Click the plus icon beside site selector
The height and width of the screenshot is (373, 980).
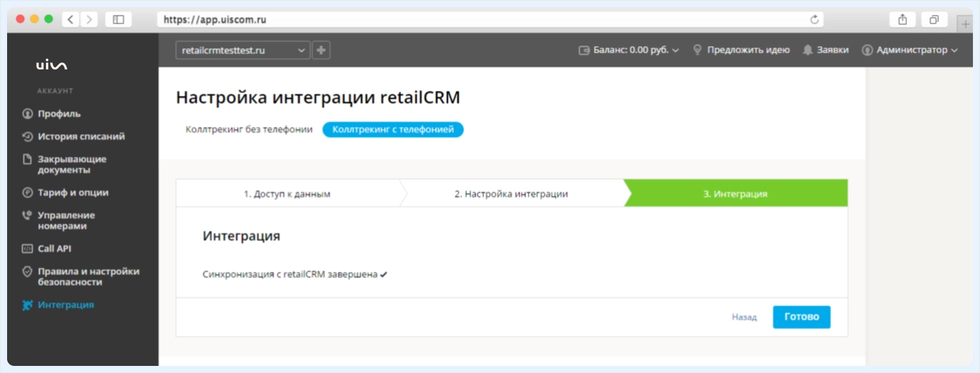coord(321,50)
